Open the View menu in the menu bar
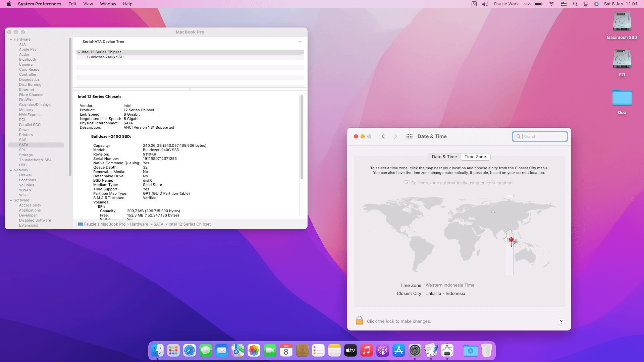 pyautogui.click(x=88, y=4)
